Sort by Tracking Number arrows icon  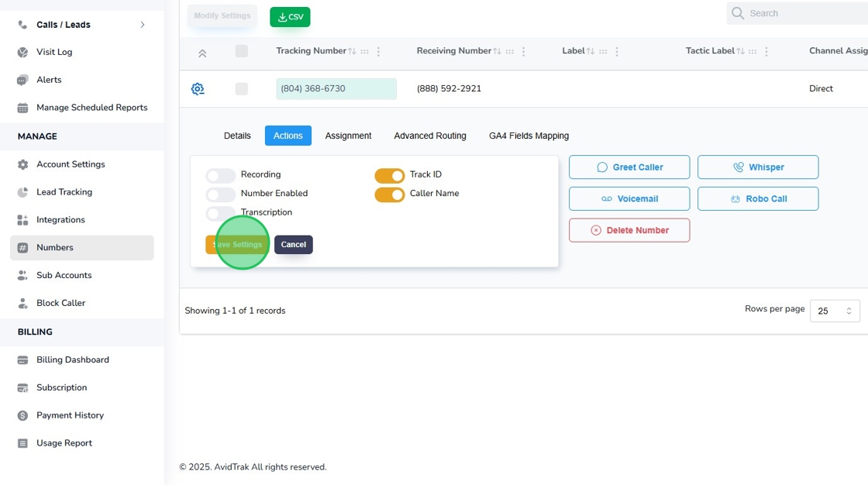pos(352,51)
